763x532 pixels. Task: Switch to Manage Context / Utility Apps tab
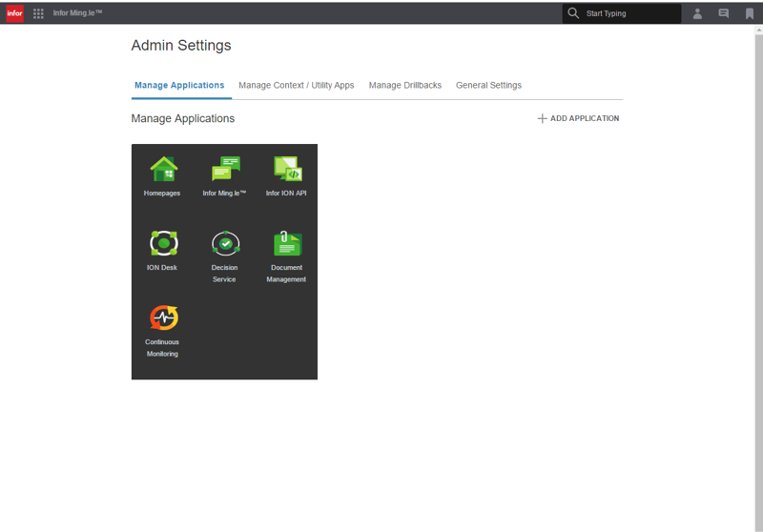[x=296, y=86]
